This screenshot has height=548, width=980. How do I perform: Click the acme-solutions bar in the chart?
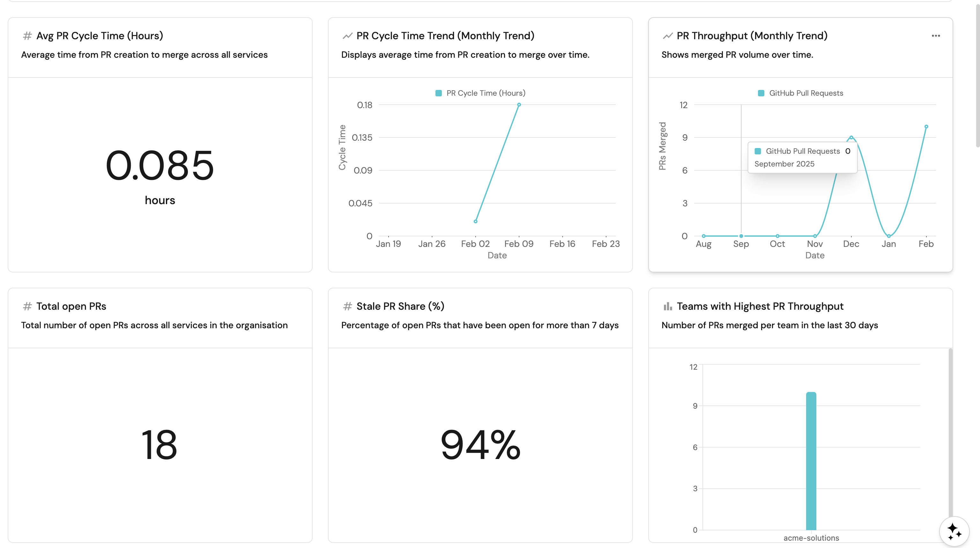811,460
